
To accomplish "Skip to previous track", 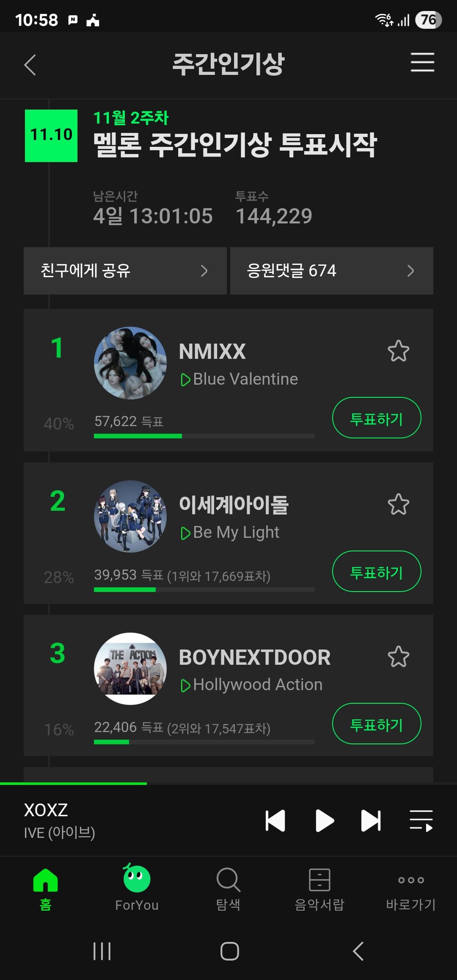I will click(x=275, y=821).
